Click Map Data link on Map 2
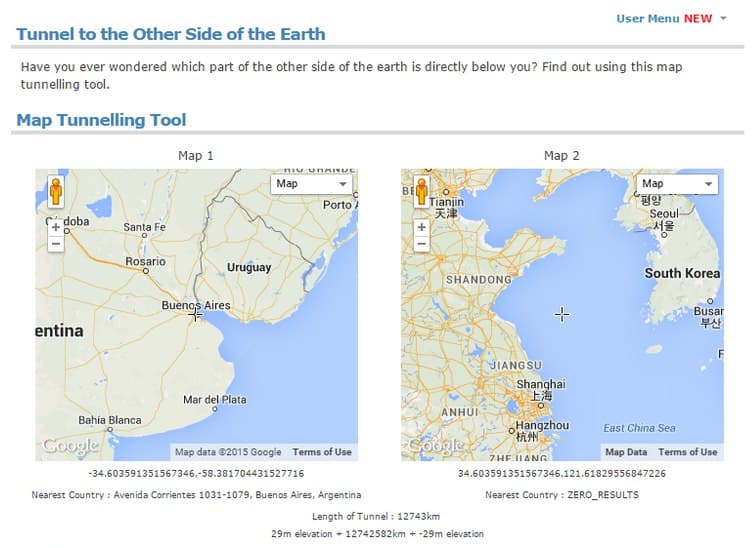Image resolution: width=754 pixels, height=548 pixels. pos(626,452)
